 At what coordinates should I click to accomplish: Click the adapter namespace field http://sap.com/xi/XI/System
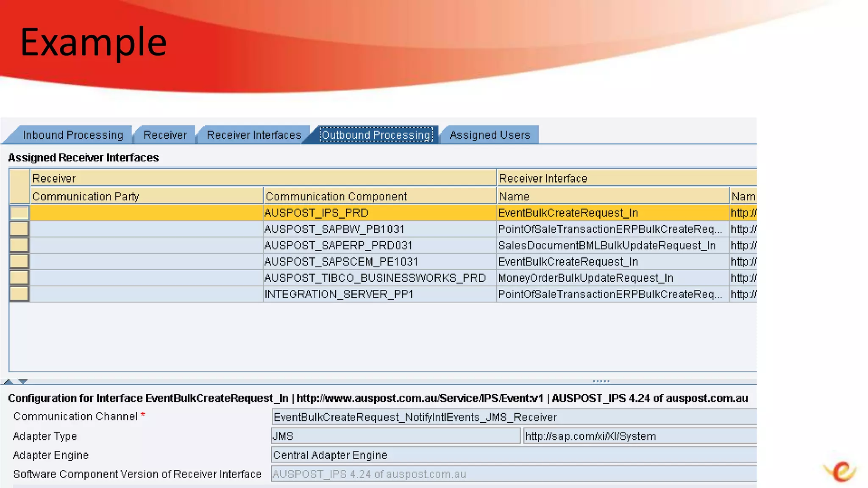click(640, 436)
